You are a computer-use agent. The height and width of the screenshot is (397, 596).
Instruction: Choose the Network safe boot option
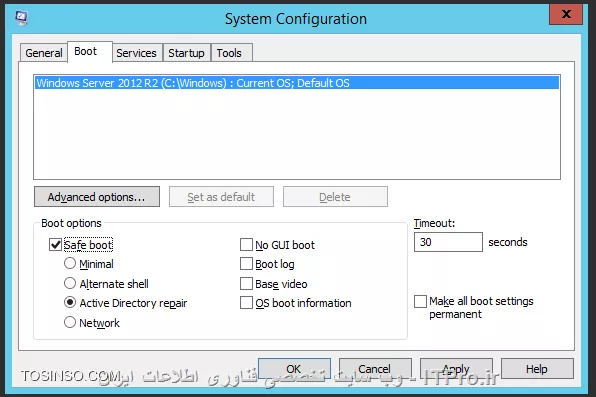(x=70, y=322)
